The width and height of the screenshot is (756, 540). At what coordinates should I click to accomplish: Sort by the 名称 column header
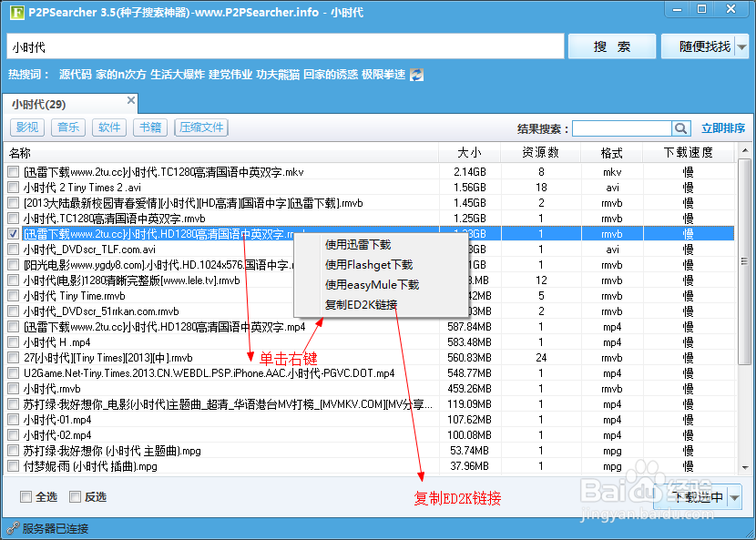[x=220, y=153]
